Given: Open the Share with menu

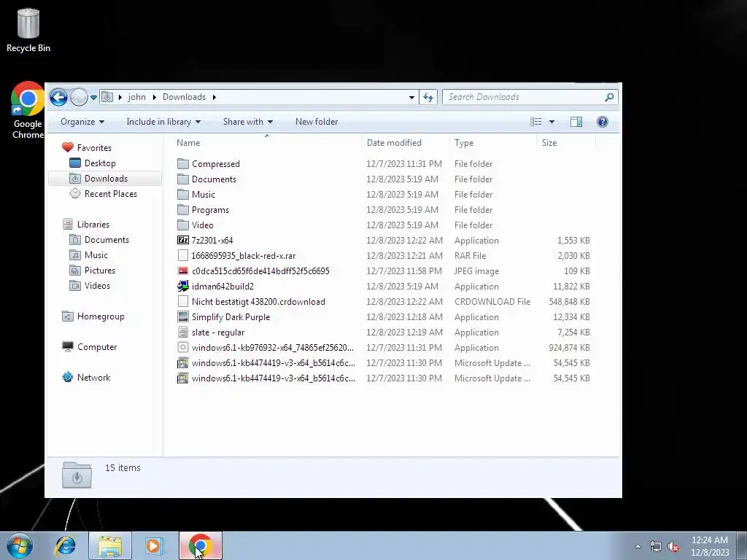Looking at the screenshot, I should point(248,122).
